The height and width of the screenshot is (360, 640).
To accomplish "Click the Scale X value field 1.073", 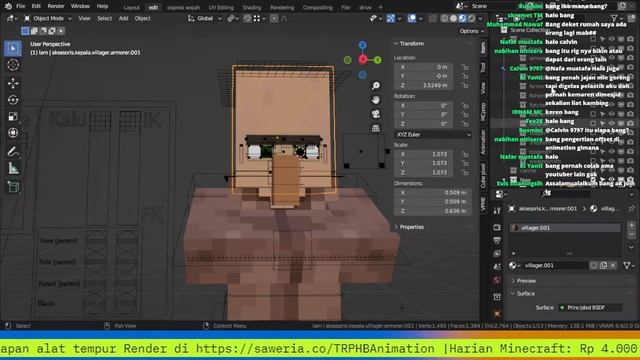I will (x=423, y=154).
